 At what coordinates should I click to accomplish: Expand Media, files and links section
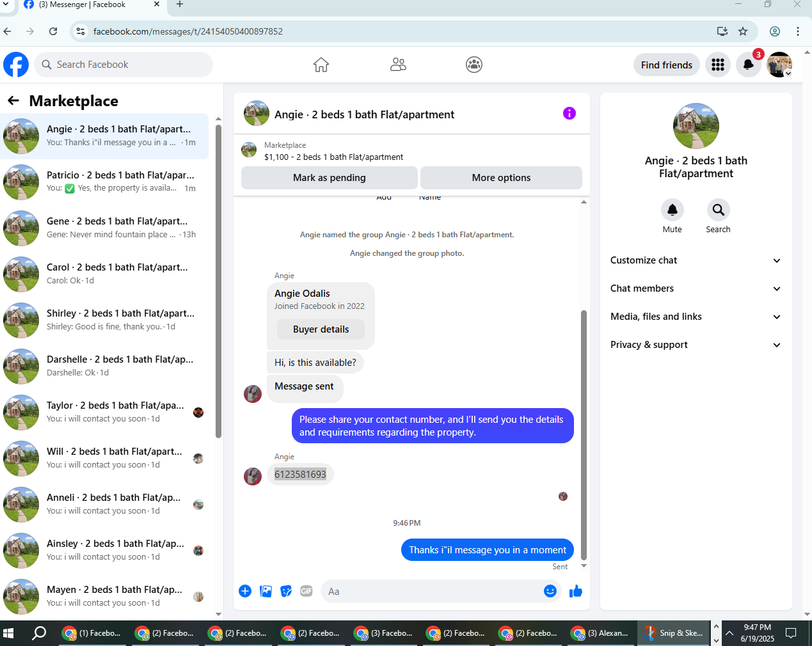[696, 317]
